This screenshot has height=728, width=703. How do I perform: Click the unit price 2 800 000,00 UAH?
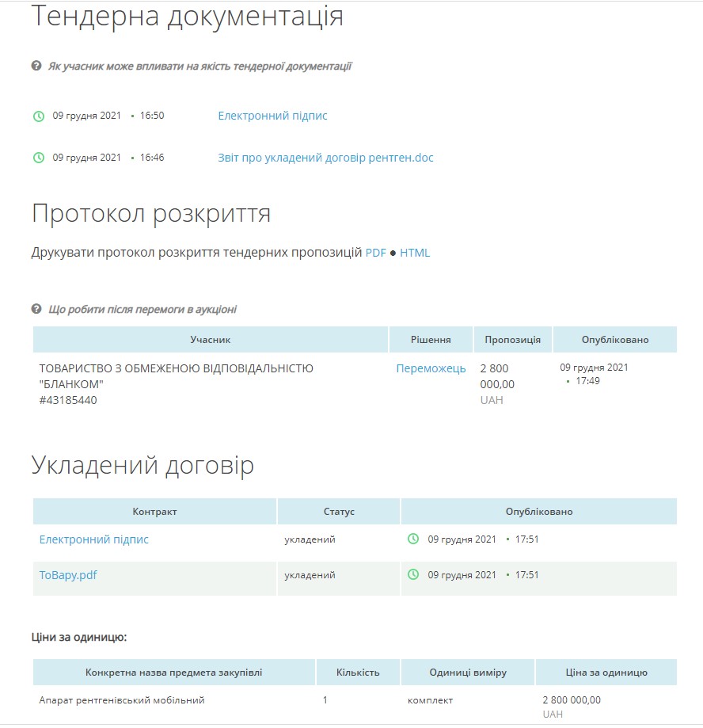click(x=572, y=707)
